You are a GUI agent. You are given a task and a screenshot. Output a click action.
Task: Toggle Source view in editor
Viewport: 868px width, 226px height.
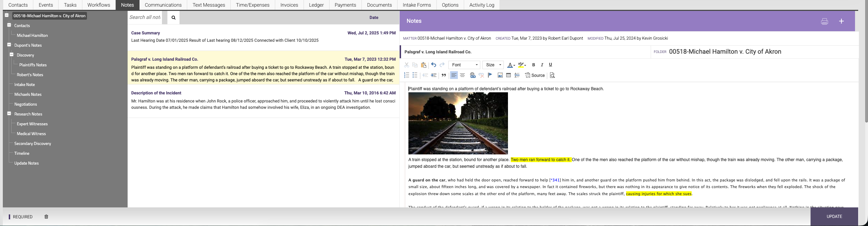point(535,75)
